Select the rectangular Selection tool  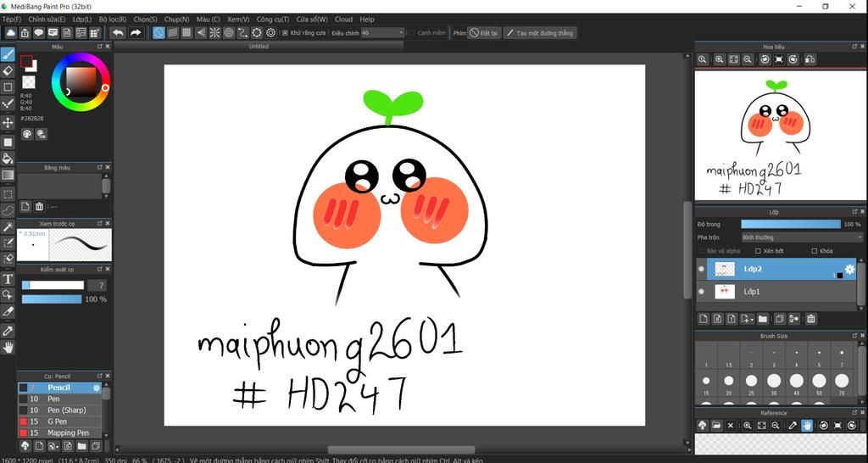point(8,194)
